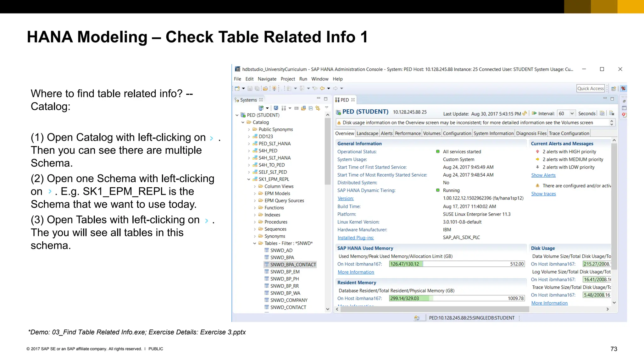Click the Show Alerts link
The image size is (644, 362).
point(543,175)
